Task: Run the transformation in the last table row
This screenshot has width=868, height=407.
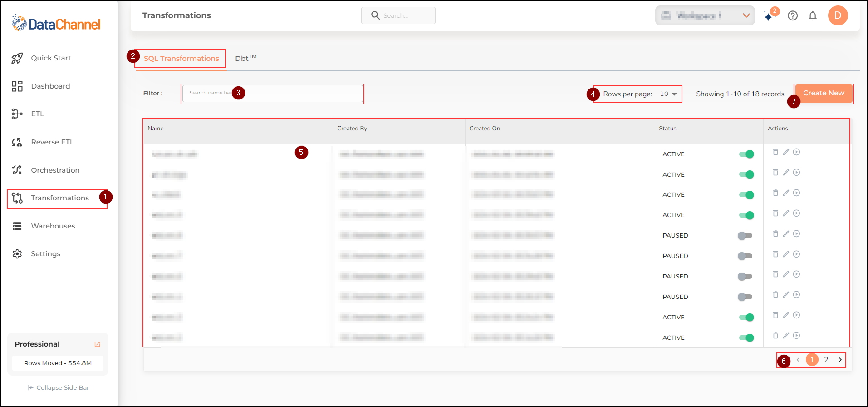Action: 796,336
